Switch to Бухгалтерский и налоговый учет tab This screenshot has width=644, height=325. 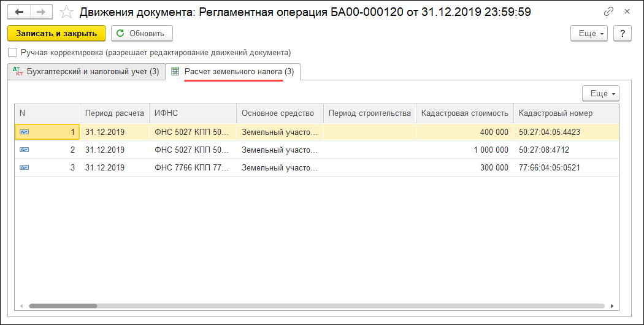(x=86, y=72)
